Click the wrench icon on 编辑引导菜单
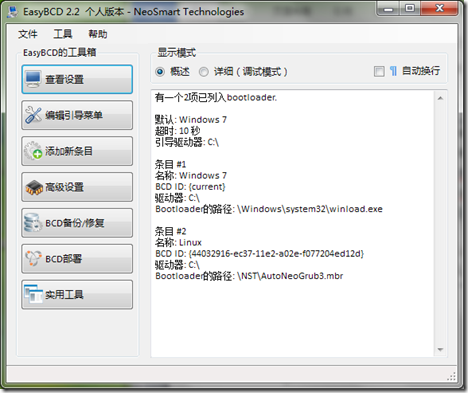468x393 pixels. tap(33, 115)
